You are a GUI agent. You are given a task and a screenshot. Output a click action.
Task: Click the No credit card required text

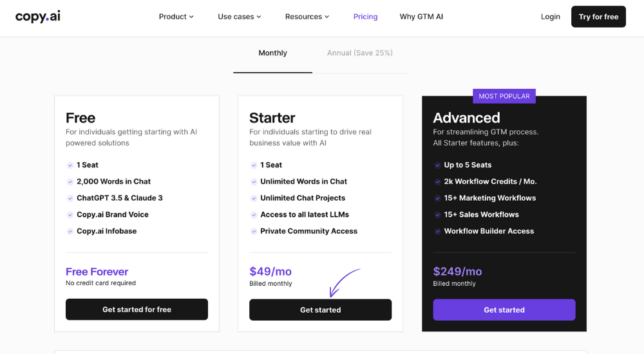click(100, 283)
